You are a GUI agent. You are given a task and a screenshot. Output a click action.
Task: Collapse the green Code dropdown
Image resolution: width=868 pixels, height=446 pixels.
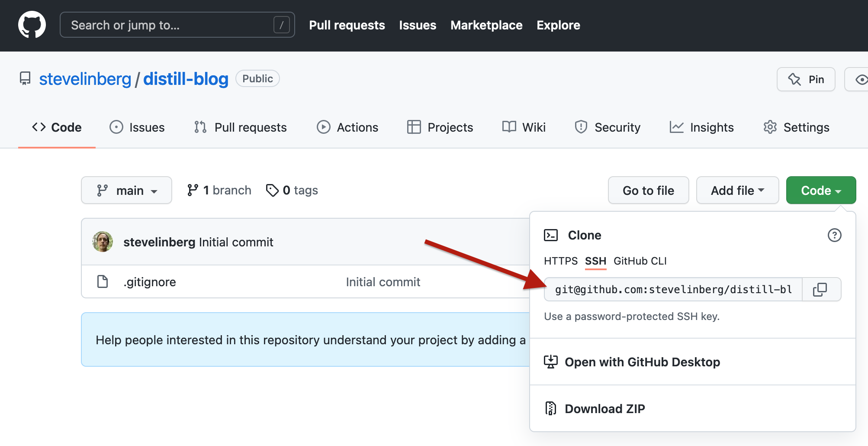click(821, 190)
